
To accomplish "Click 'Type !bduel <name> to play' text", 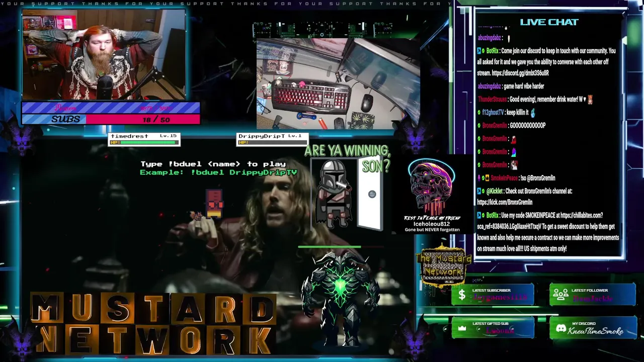I will click(213, 164).
